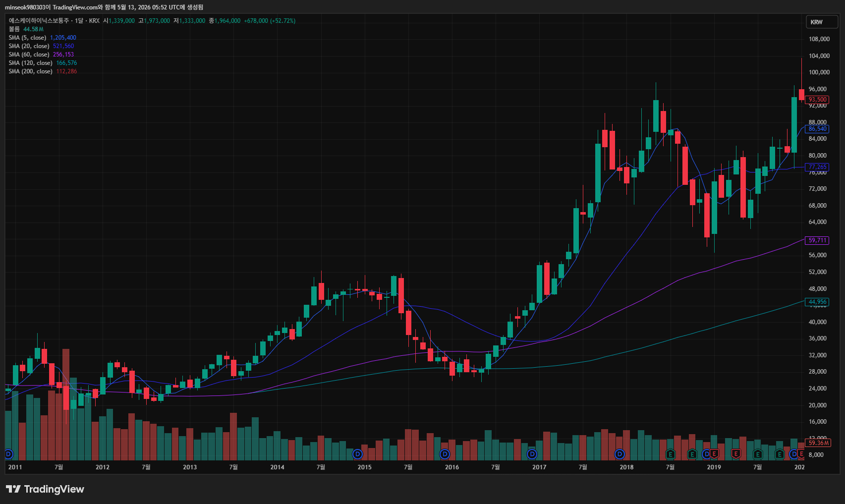
Task: Click the 20,000 price scale label
Action: click(818, 405)
